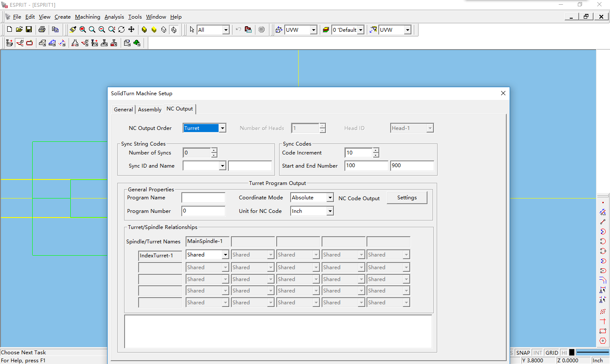Click the MainSpindle-1 name field
610x364 pixels.
point(208,241)
